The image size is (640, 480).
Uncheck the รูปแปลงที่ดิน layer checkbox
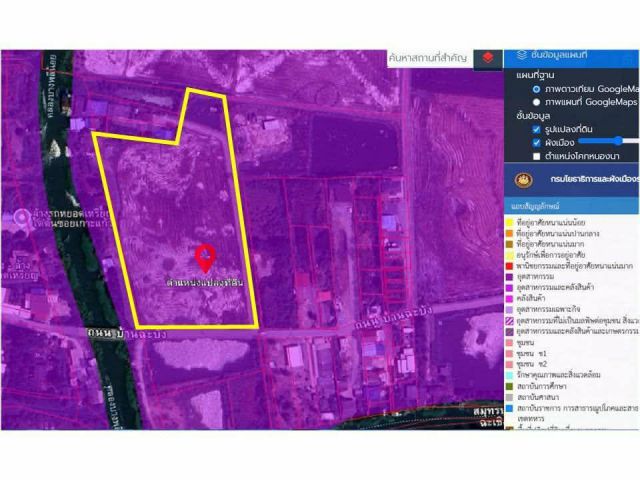point(536,129)
